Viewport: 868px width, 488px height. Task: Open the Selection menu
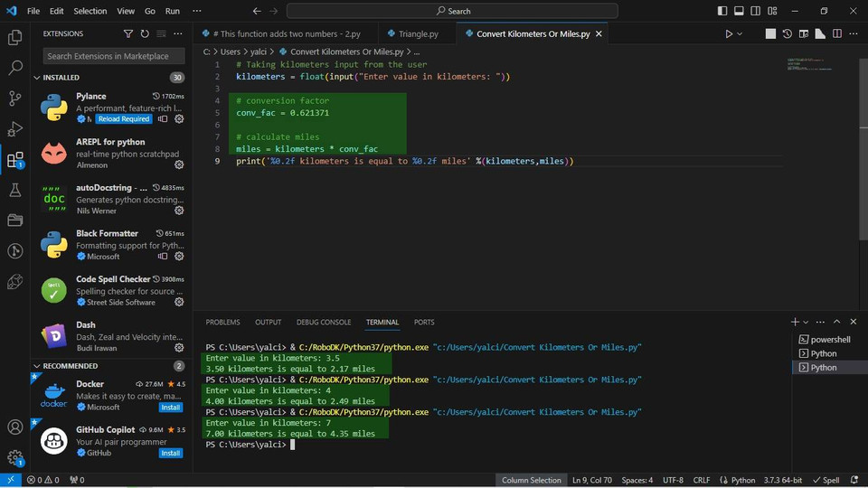pyautogui.click(x=90, y=11)
